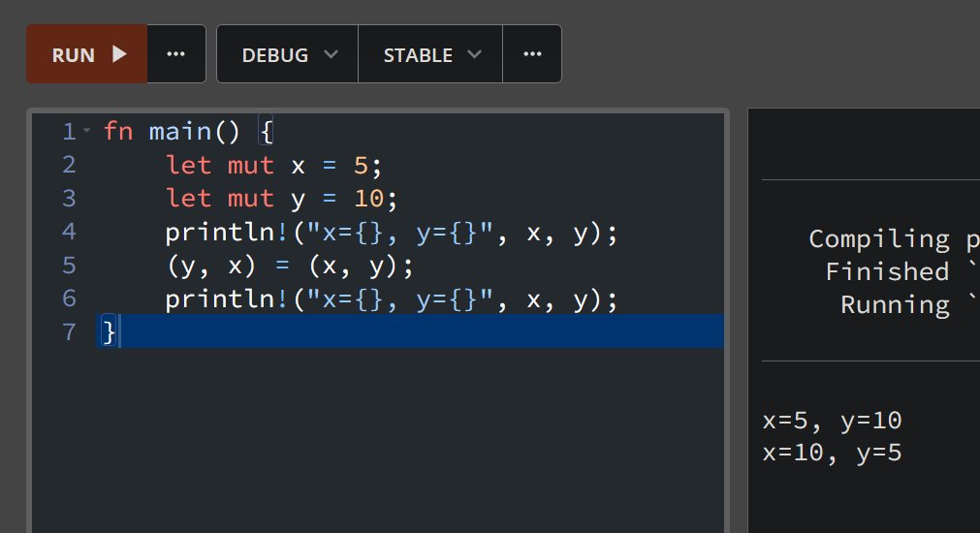Open the DEBUG mode dropdown
The width and height of the screenshot is (980, 533).
point(288,54)
